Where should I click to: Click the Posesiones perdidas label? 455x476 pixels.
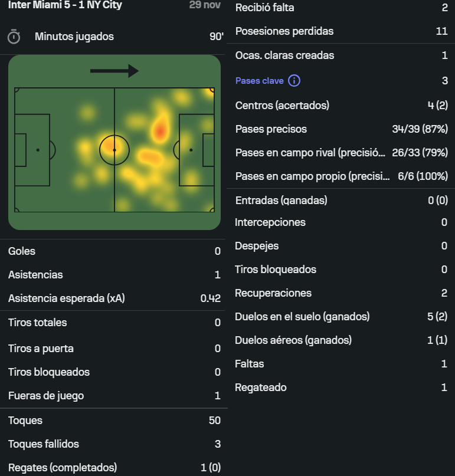tap(284, 31)
